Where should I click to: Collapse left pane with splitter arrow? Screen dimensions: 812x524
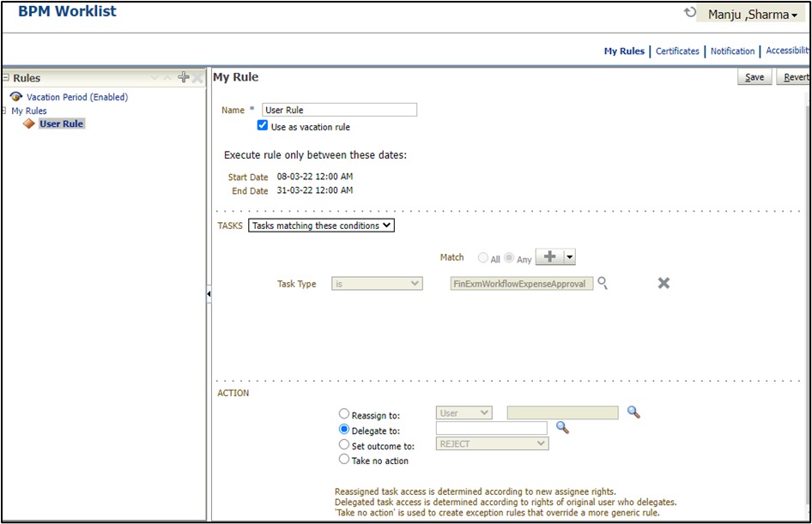[x=209, y=294]
